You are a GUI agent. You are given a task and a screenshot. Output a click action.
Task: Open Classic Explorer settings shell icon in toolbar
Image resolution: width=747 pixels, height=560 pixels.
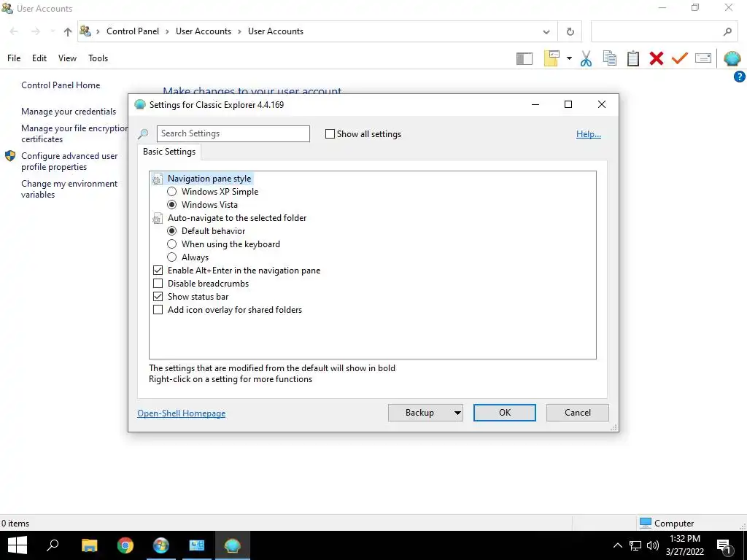coord(732,58)
